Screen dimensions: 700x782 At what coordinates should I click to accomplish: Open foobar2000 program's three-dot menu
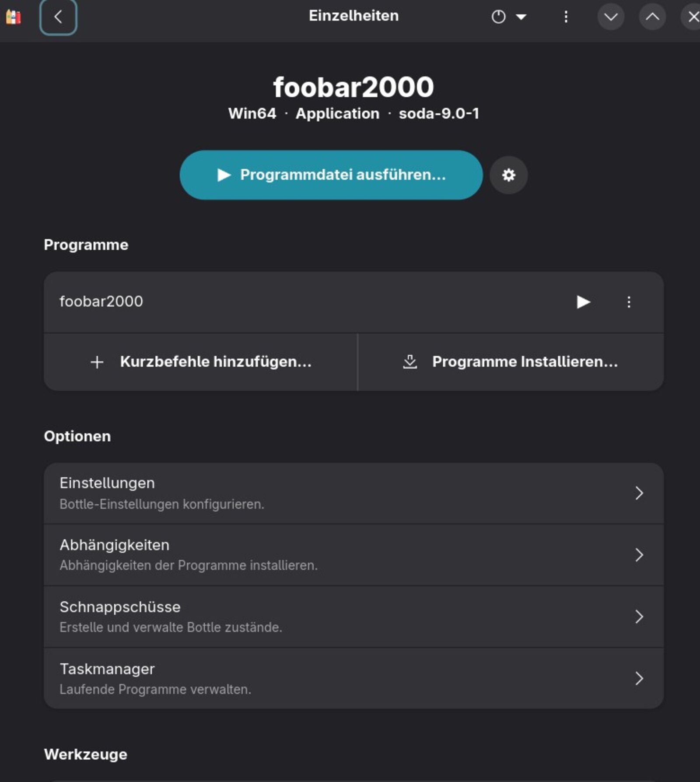[629, 302]
